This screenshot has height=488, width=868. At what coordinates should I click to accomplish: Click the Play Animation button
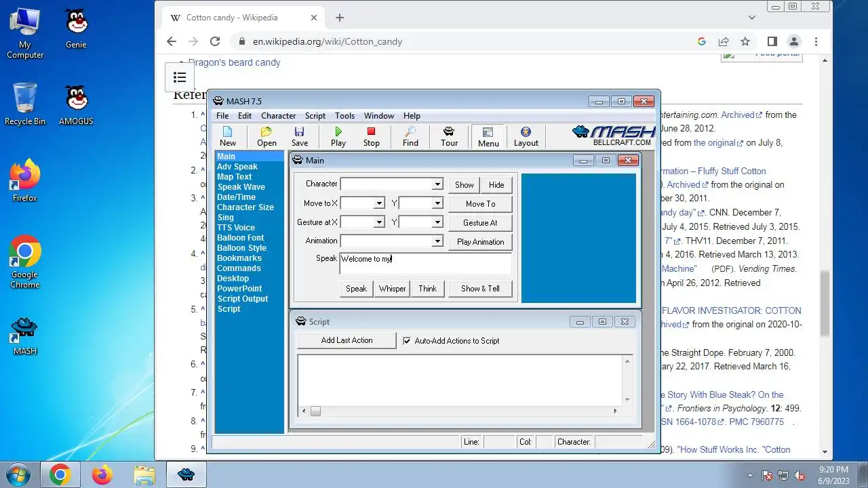[x=480, y=242]
